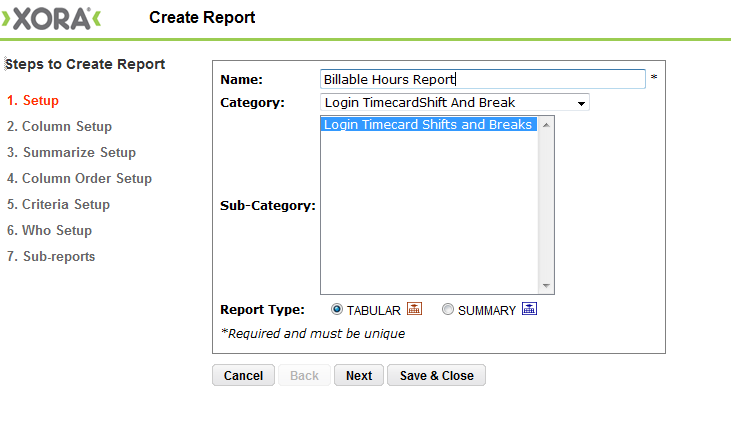Click the Xora logo

click(x=51, y=19)
